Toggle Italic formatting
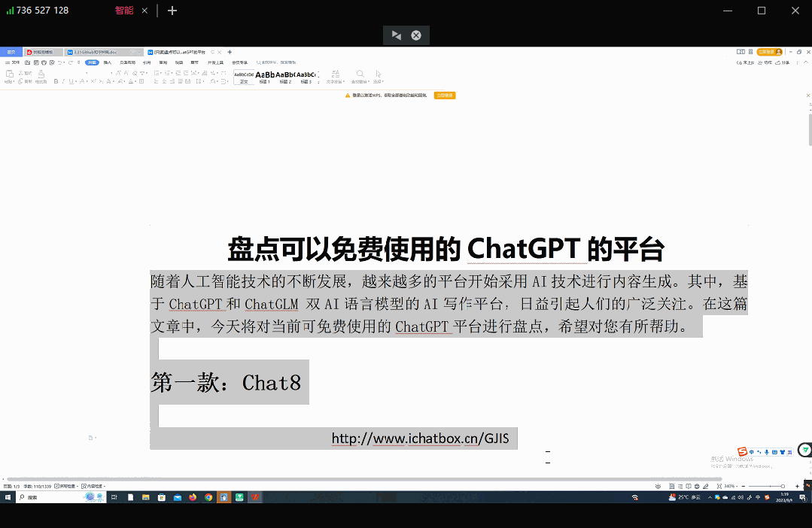This screenshot has width=812, height=528. tap(63, 81)
